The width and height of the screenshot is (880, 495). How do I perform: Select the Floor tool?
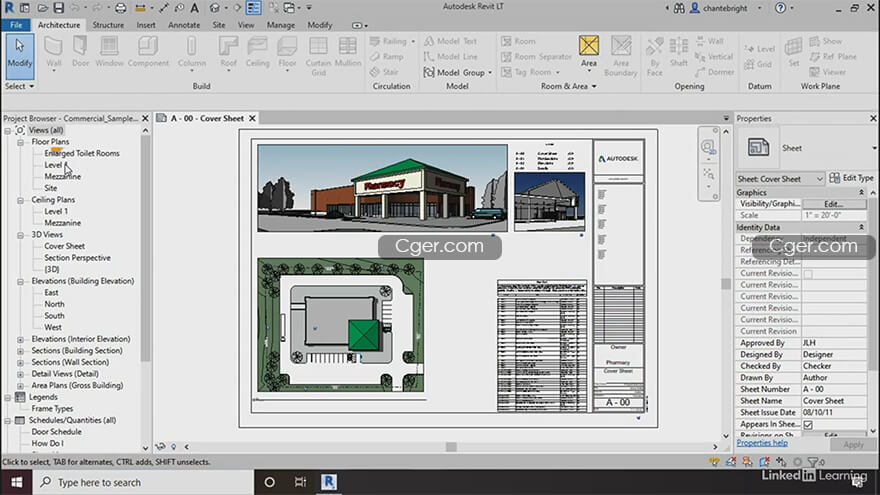(287, 53)
